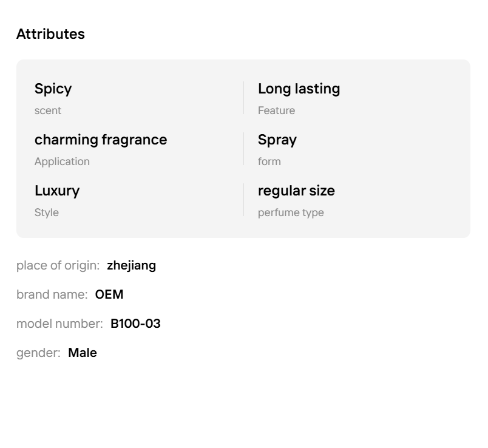Image resolution: width=488 pixels, height=448 pixels.
Task: Select the Long lasting value
Action: pyautogui.click(x=299, y=89)
